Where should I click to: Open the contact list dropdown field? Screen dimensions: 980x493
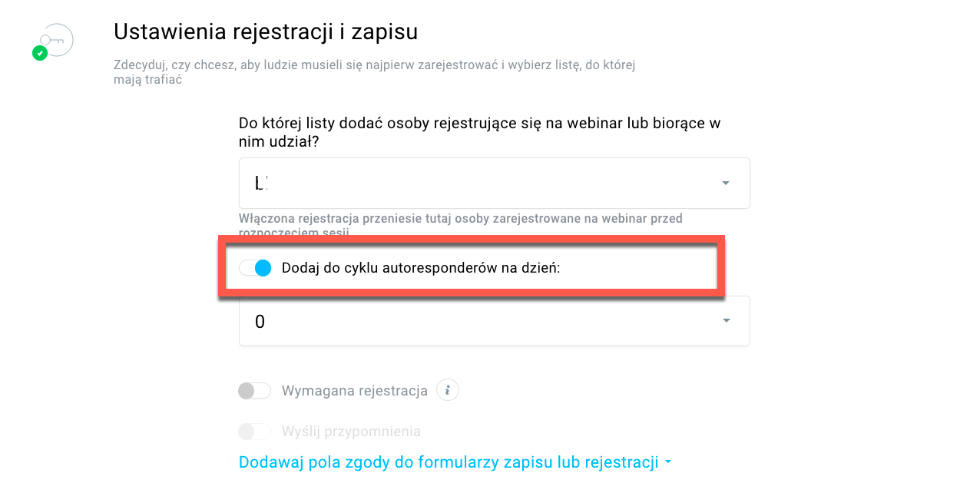(495, 183)
